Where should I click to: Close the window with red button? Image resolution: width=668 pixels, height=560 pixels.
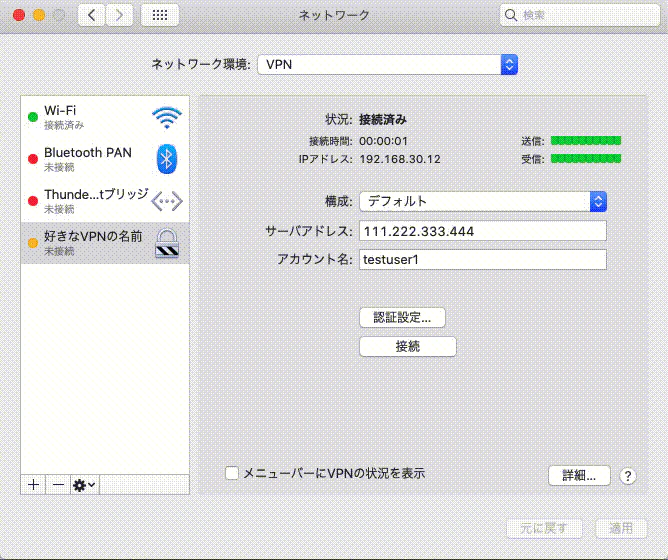[19, 15]
